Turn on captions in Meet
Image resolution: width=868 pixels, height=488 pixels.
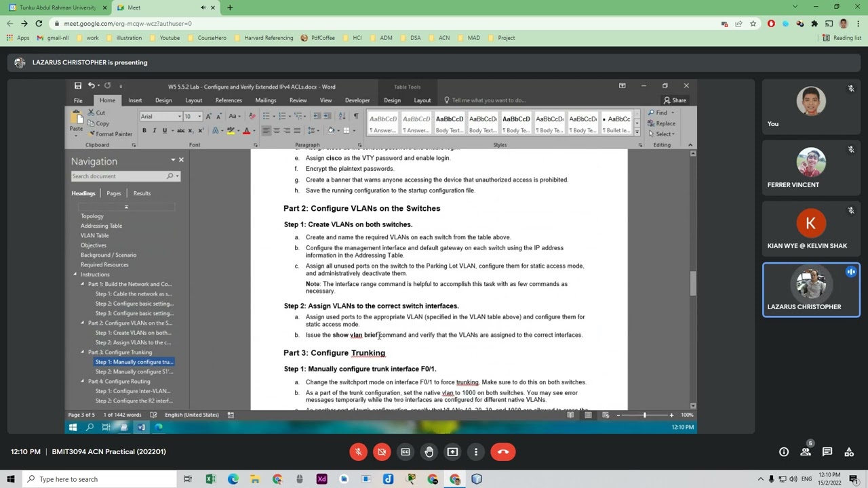click(406, 452)
